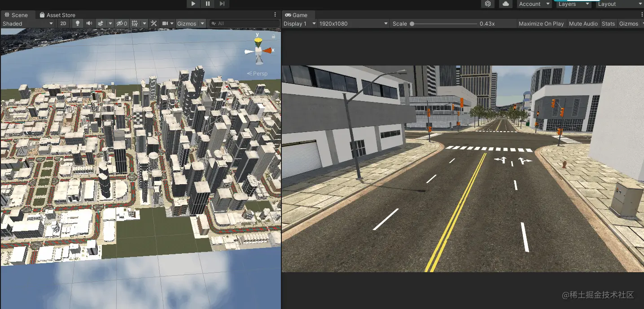644x309 pixels.
Task: Expand the Scene Gizmos dropdown arrow
Action: click(202, 23)
